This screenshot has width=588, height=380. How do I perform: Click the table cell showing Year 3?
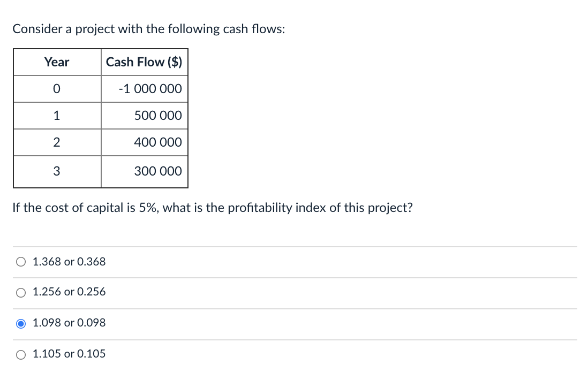click(x=57, y=171)
